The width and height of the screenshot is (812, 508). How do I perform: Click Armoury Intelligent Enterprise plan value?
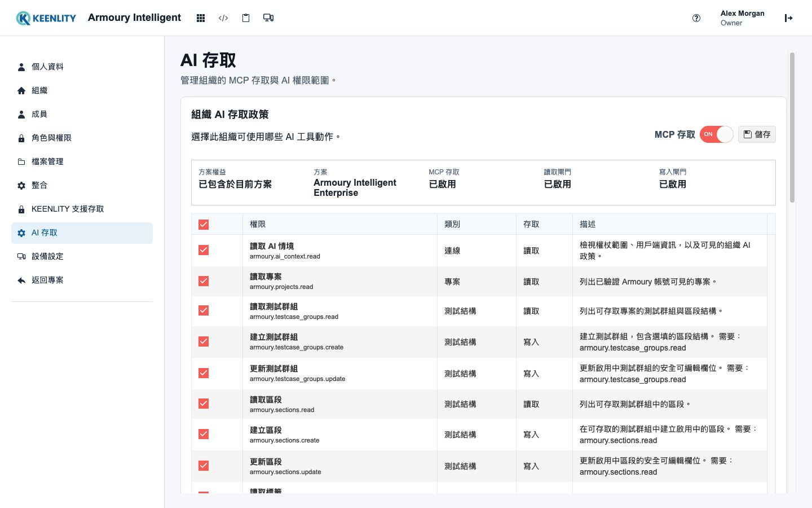(x=355, y=187)
